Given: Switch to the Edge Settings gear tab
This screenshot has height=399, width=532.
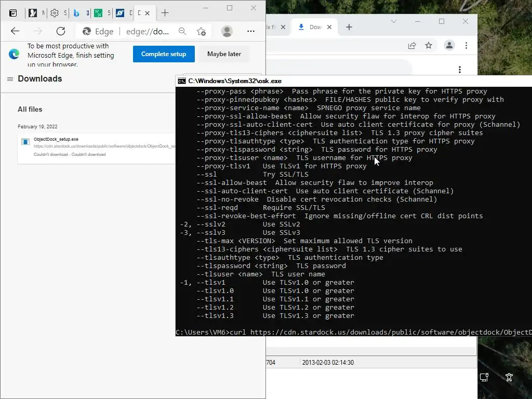Looking at the screenshot, I should (55, 13).
